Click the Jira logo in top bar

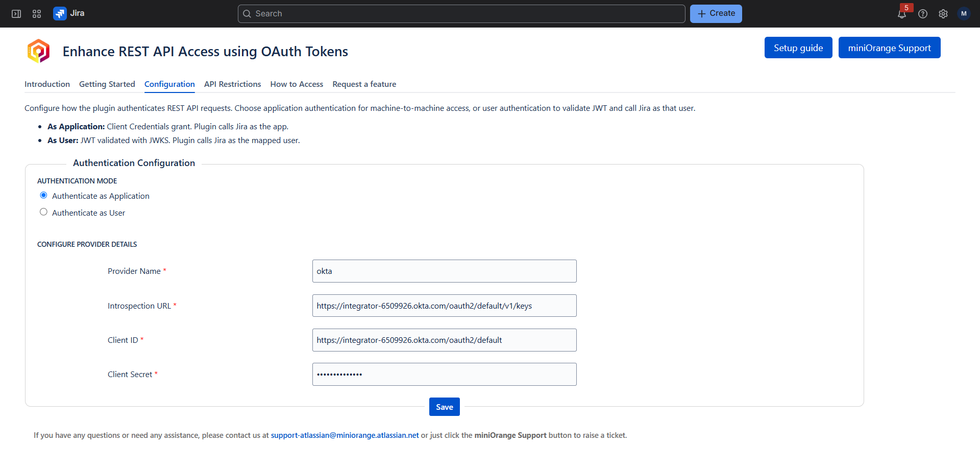click(x=69, y=14)
